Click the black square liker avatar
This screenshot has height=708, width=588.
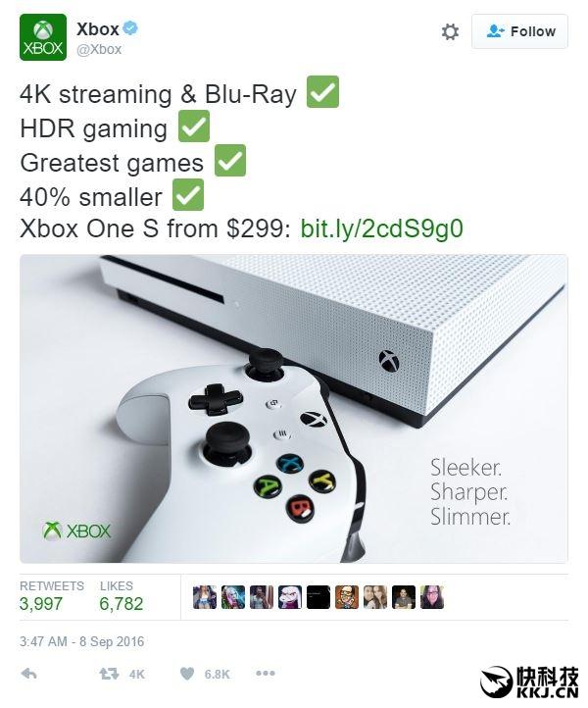point(318,597)
